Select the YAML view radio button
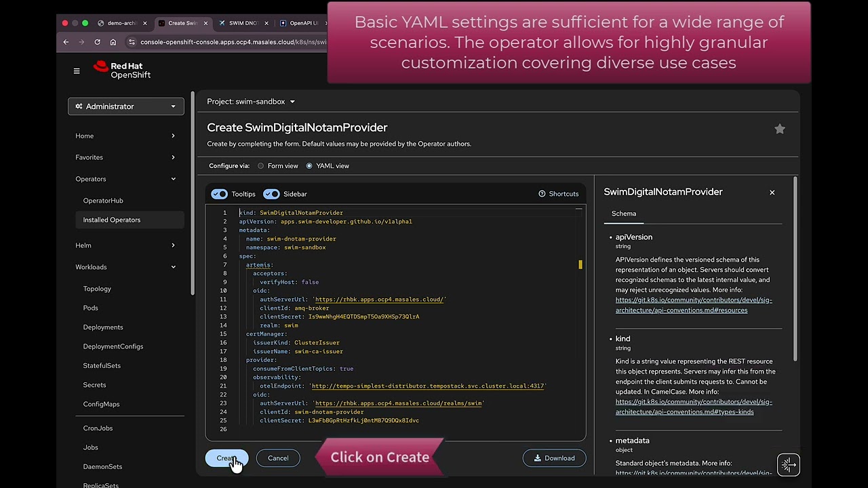Screen dimensions: 868x488 click(x=309, y=166)
